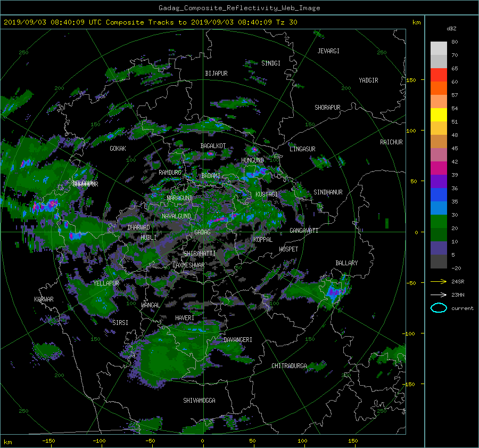Viewport: 479px width, 448px height.
Task: Click the RAMDURG city label
Action: pos(170,173)
